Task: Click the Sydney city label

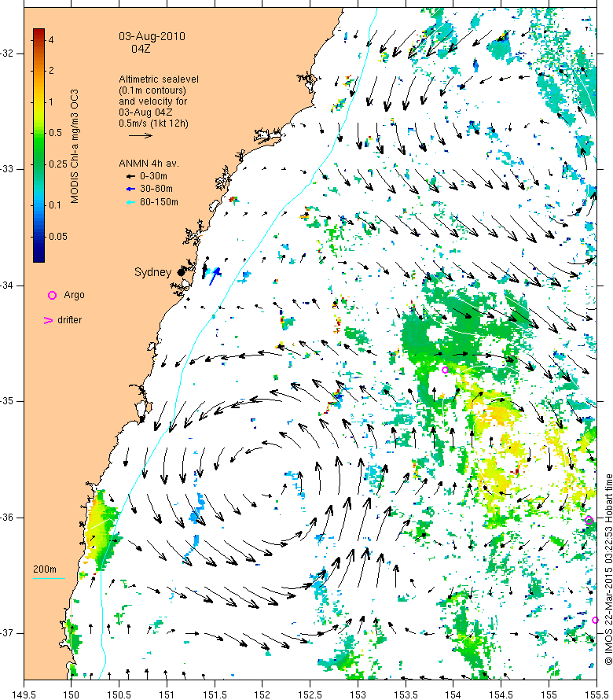Action: click(x=152, y=272)
